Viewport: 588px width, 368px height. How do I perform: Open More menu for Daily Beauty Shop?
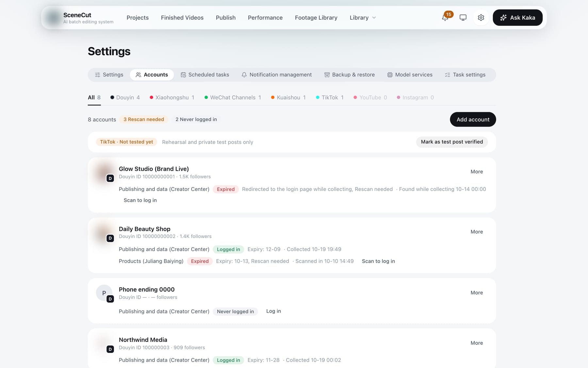pyautogui.click(x=477, y=232)
